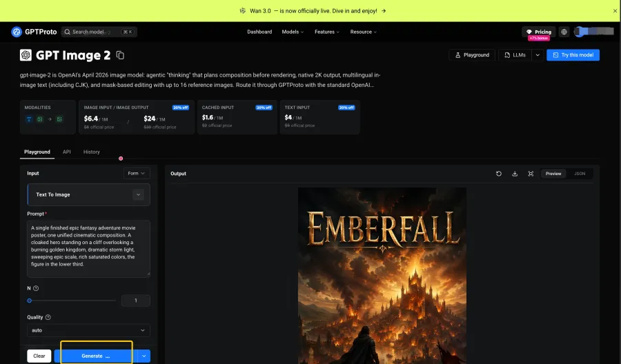Close the Wan 3.0 announcement banner
Screen dimensions: 621x364
[x=615, y=10]
